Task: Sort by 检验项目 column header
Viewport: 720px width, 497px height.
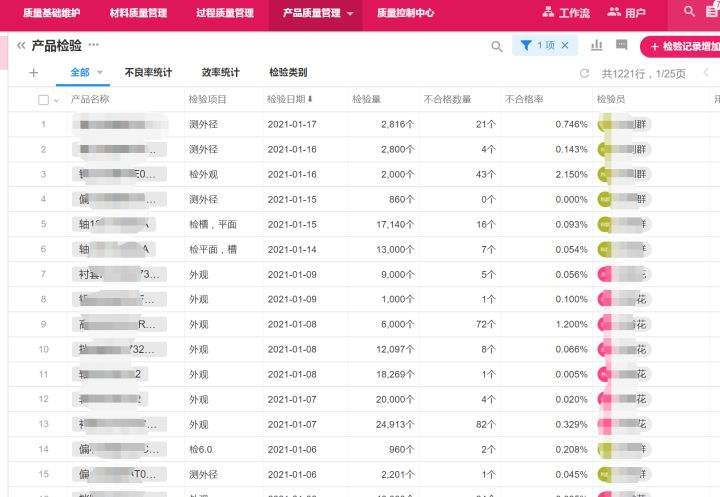Action: (208, 99)
